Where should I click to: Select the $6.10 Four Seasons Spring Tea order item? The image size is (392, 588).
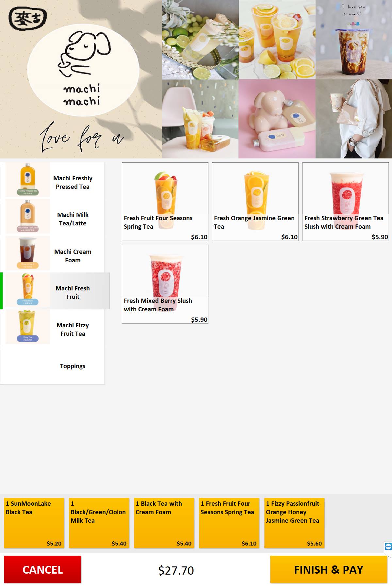coord(229,523)
